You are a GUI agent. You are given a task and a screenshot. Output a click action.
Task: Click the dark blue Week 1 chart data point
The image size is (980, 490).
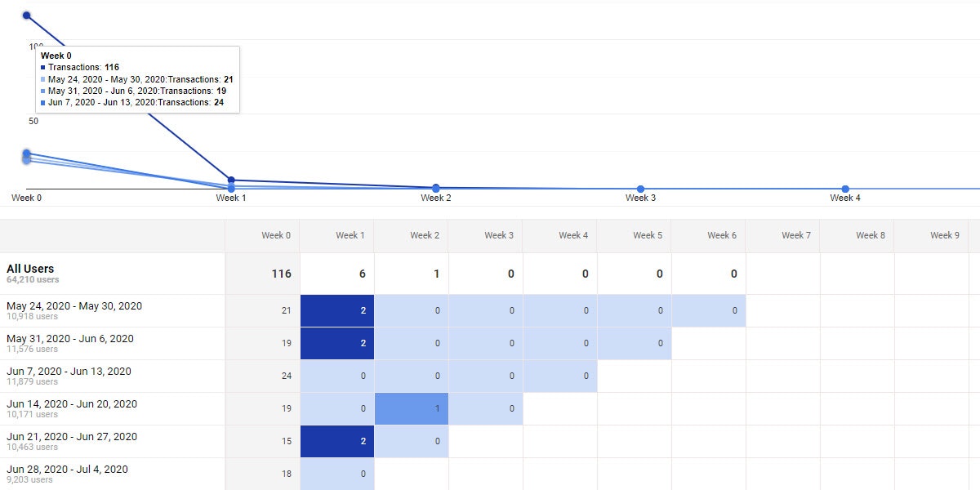click(x=231, y=180)
